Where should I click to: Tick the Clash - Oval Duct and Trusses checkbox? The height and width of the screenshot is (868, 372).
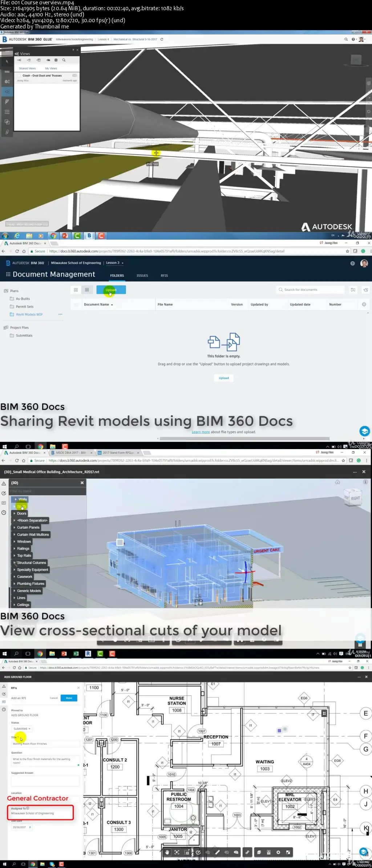point(19,76)
